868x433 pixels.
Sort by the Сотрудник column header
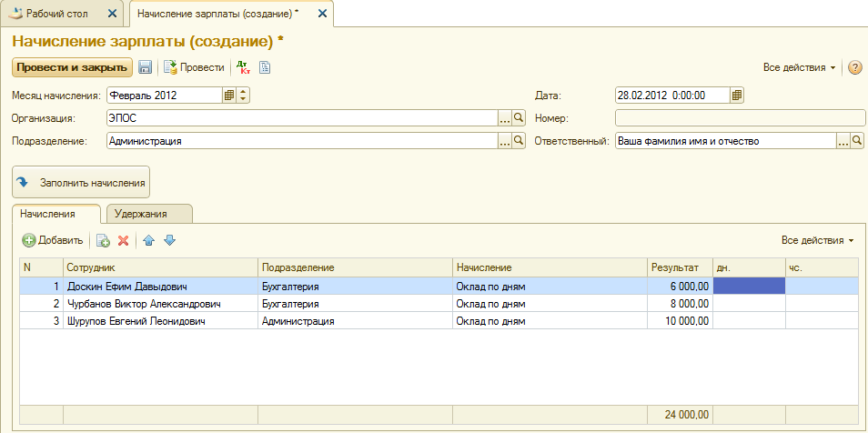click(x=160, y=267)
